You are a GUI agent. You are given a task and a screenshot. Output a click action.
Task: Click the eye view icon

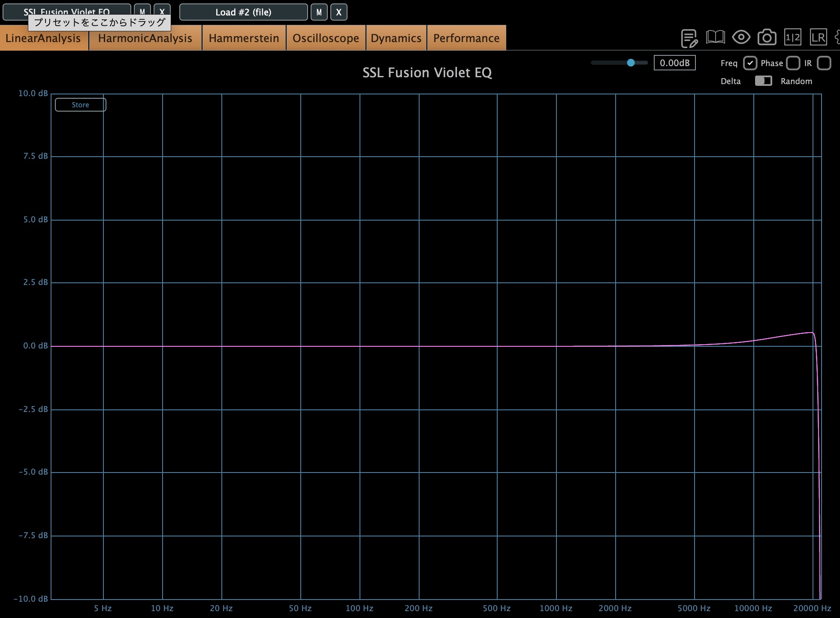(741, 37)
